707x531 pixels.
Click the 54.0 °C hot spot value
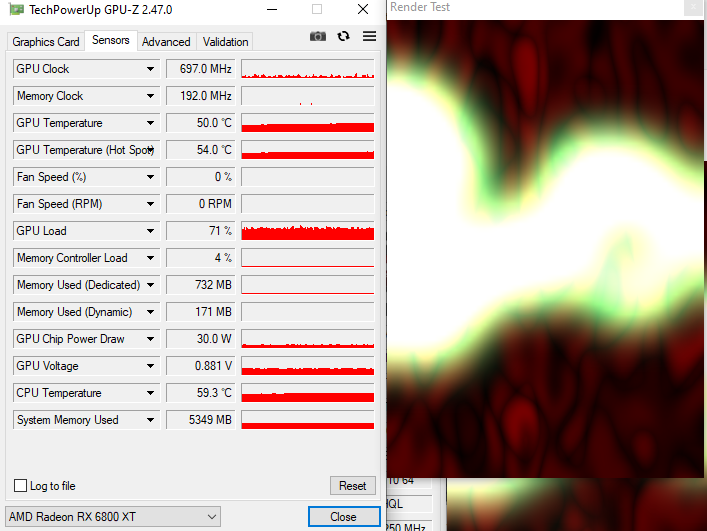[201, 150]
